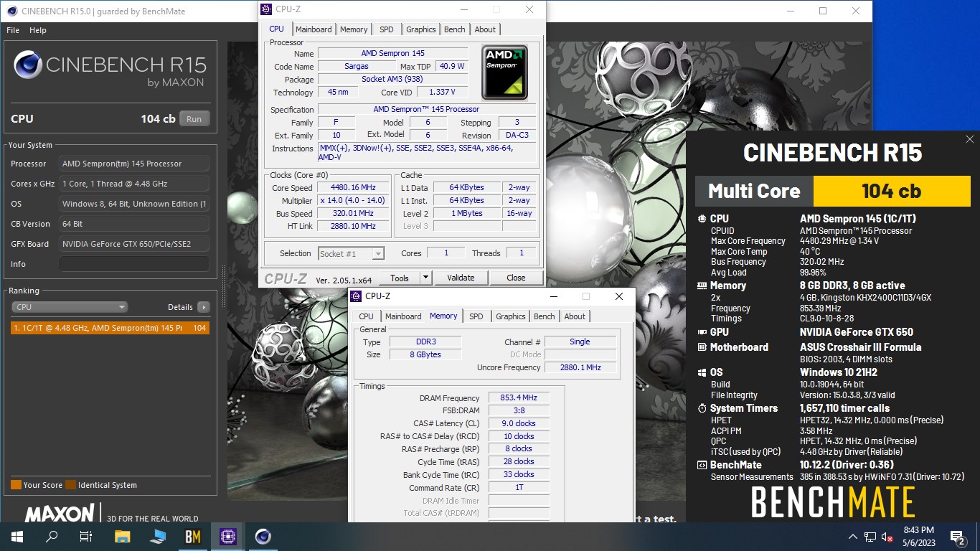Switch to CPU-Z via its taskbar icon
The width and height of the screenshot is (980, 551).
[x=228, y=537]
